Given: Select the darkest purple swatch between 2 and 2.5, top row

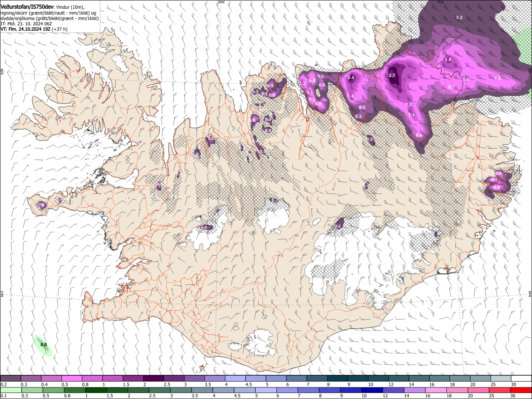Looking at the screenshot, I should [x=153, y=378].
